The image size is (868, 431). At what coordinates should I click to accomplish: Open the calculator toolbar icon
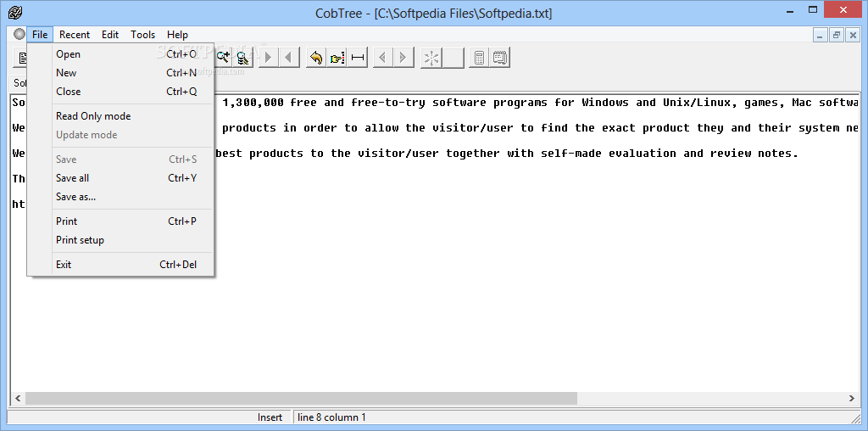pos(480,57)
